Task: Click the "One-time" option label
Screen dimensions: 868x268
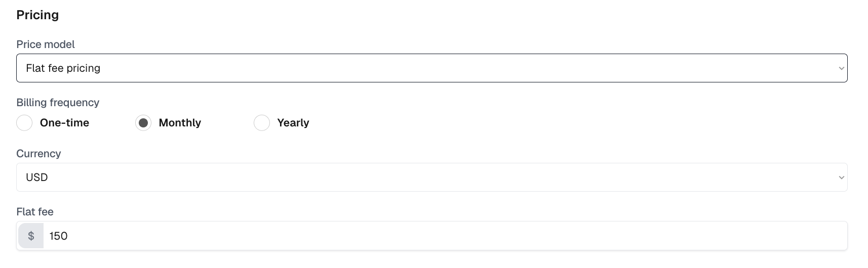Action: point(64,123)
